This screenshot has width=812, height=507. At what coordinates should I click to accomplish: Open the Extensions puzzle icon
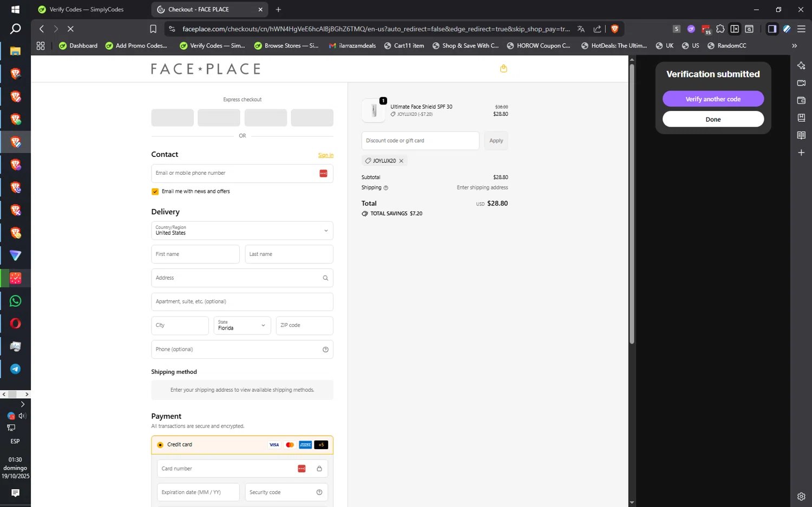pyautogui.click(x=720, y=29)
